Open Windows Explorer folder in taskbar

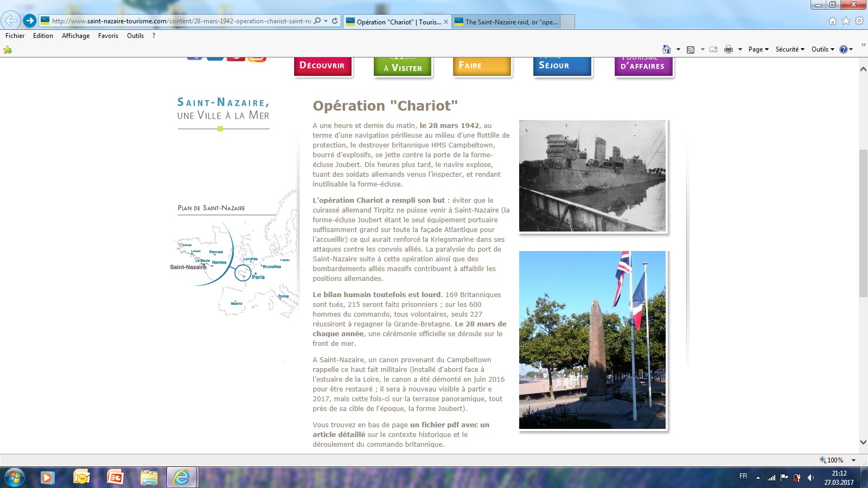[149, 478]
